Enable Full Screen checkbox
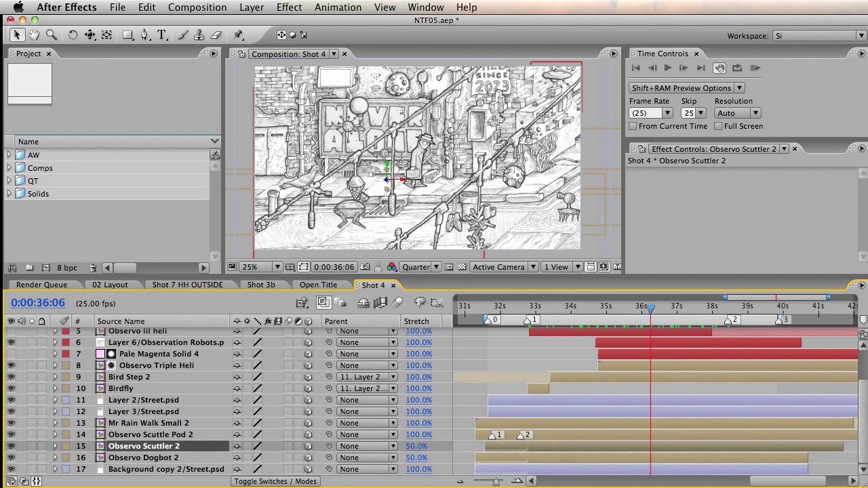 (x=719, y=126)
